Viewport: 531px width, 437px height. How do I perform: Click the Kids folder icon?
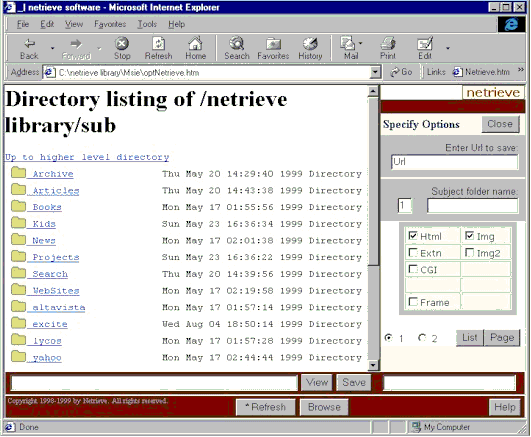tap(18, 223)
